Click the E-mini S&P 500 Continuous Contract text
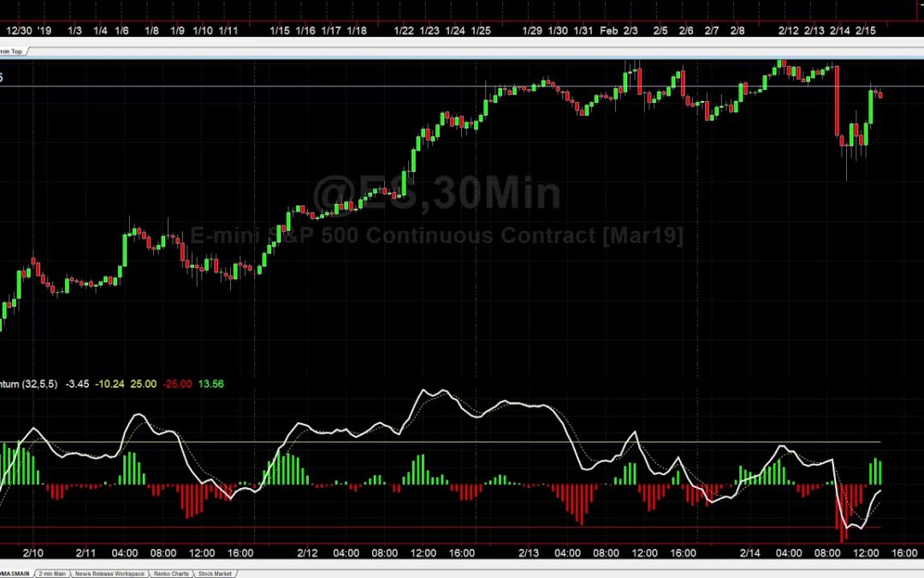The image size is (924, 578). [436, 235]
